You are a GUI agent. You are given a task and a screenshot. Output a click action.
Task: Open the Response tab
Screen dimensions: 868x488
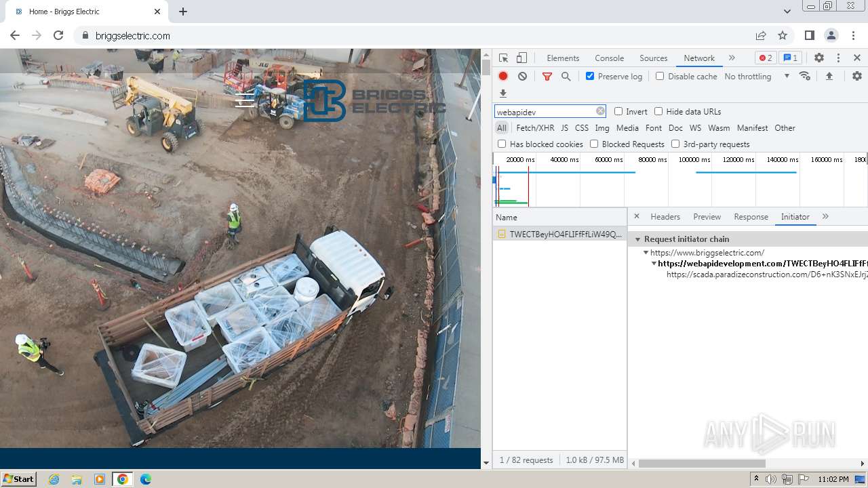coord(751,216)
